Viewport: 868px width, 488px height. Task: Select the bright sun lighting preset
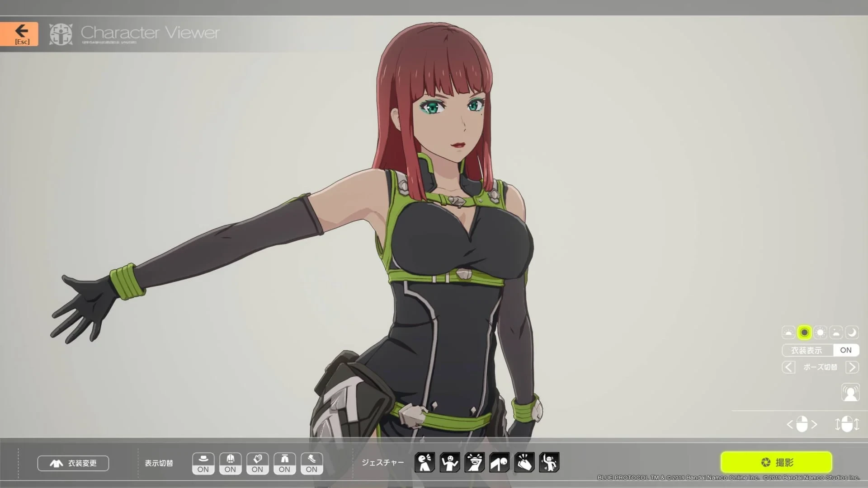[820, 333]
